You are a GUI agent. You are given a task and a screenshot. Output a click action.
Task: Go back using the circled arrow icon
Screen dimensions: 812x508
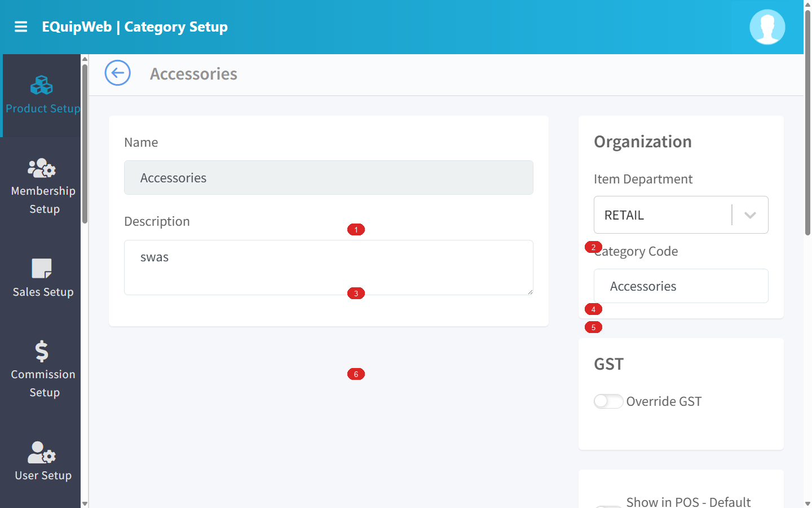pyautogui.click(x=117, y=73)
